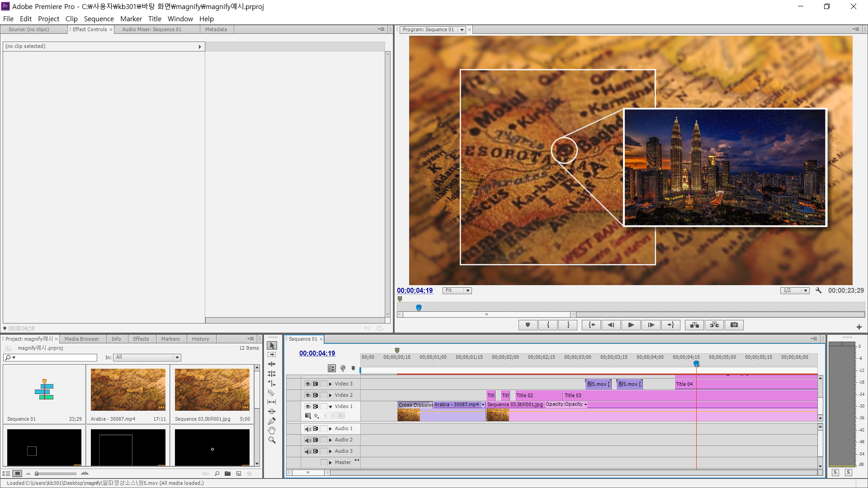The image size is (868, 488).
Task: Select the Zoom tool in tools panel
Action: (x=271, y=440)
